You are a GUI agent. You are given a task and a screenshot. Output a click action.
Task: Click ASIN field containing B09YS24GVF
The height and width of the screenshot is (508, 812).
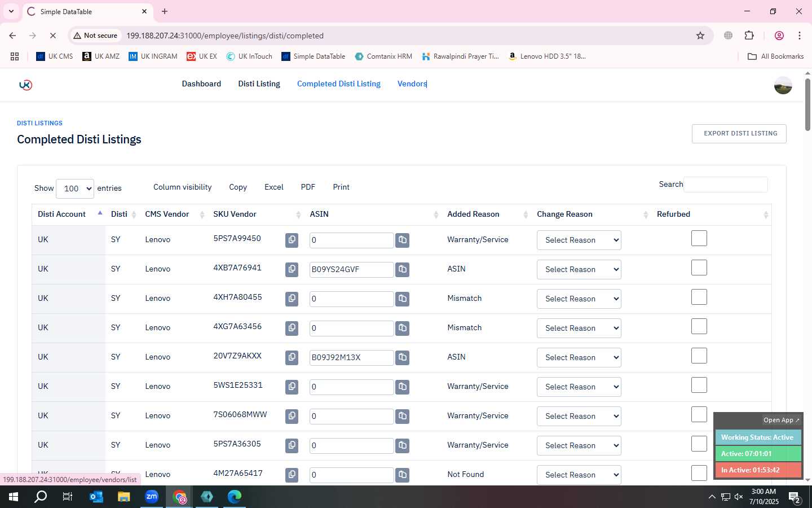click(x=351, y=269)
